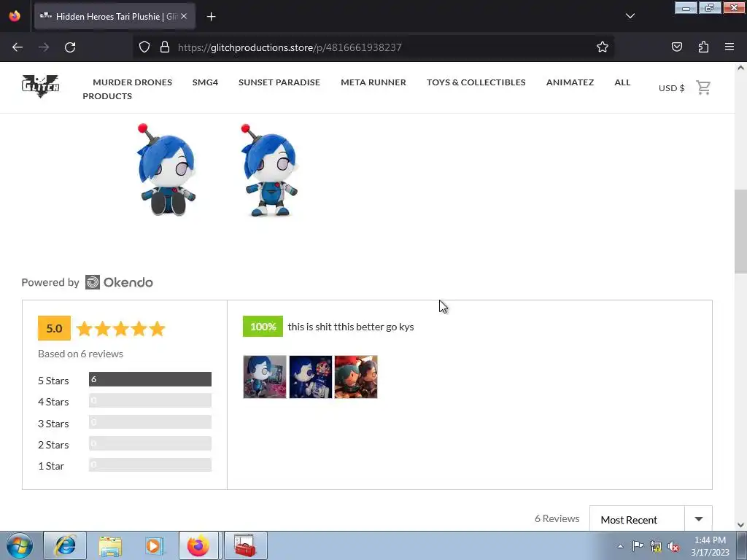Click the 5.0 rating badge
The height and width of the screenshot is (560, 747).
[54, 328]
